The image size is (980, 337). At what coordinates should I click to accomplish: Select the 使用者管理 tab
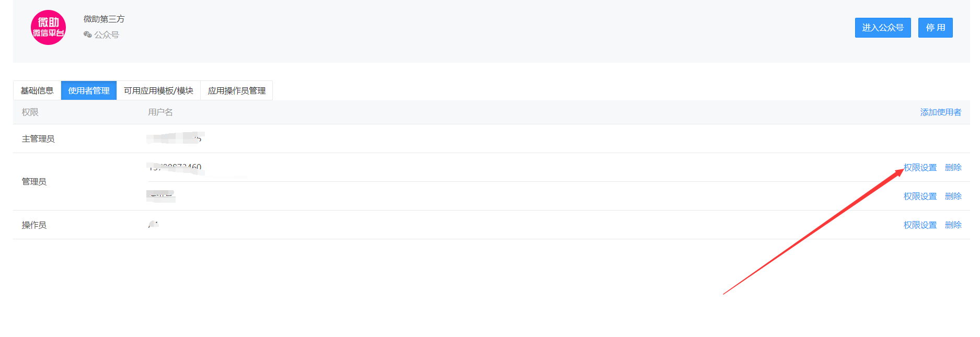click(x=89, y=90)
